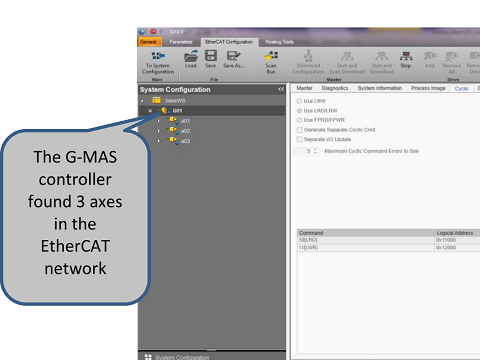
Task: Click the Scan Bus icon
Action: click(x=271, y=56)
